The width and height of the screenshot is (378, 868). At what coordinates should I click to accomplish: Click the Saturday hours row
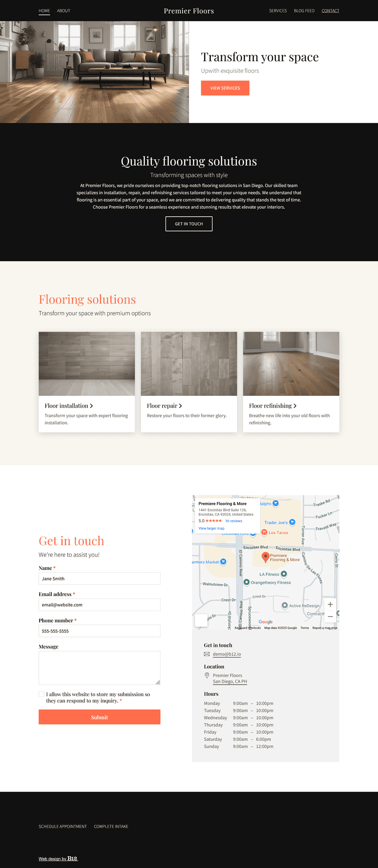pos(239,739)
